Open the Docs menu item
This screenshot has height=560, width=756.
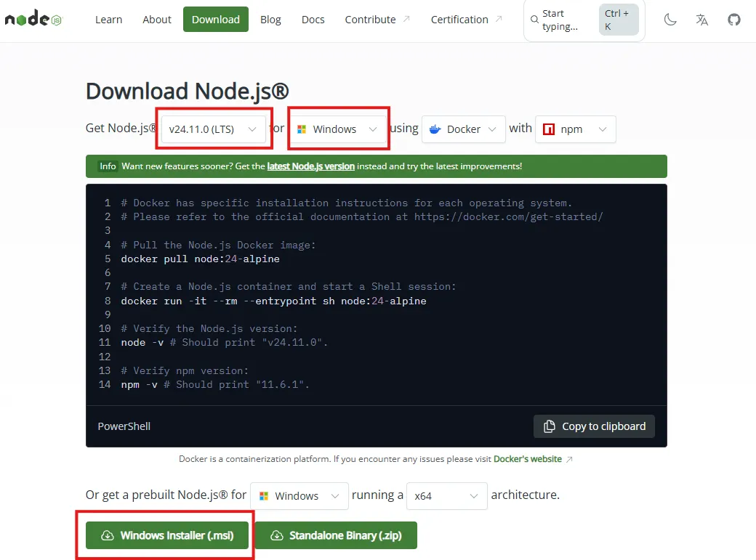pos(313,20)
